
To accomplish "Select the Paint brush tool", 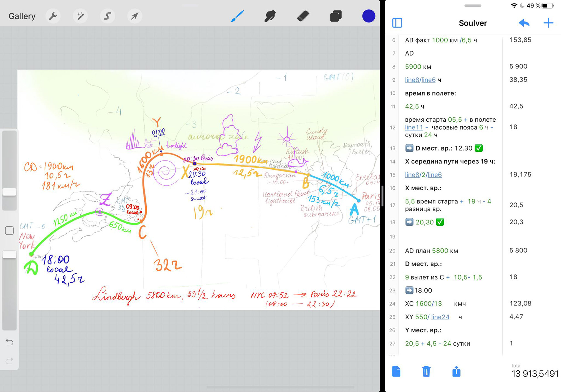I will tap(237, 16).
